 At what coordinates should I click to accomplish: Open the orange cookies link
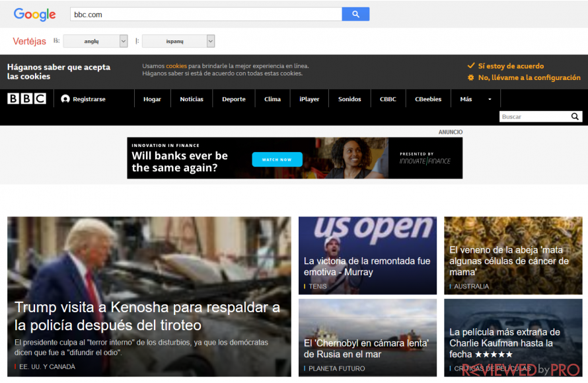(x=176, y=65)
